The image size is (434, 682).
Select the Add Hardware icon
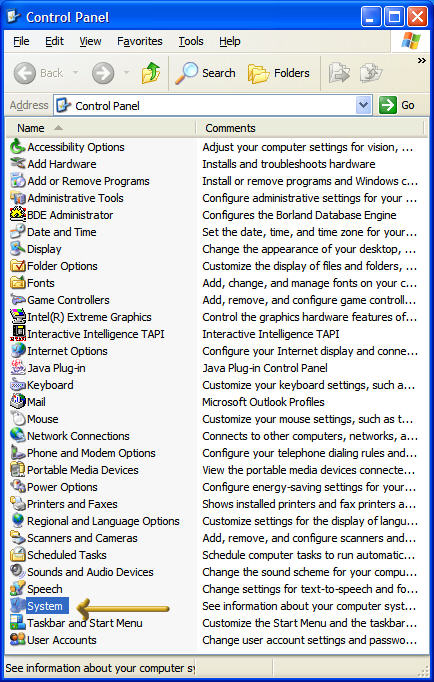18,164
